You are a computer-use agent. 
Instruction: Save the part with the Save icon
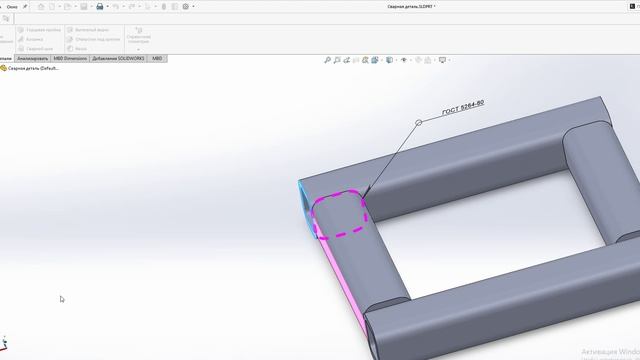click(84, 7)
